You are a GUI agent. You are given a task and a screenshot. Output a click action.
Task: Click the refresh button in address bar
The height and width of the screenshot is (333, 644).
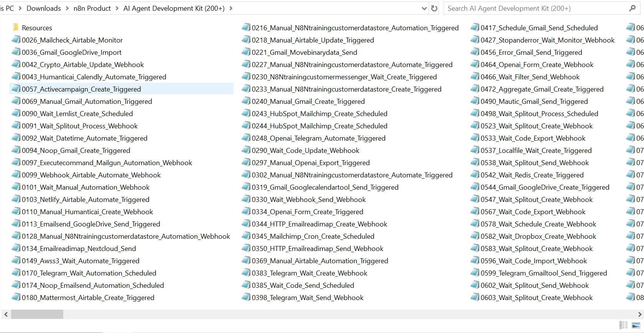click(x=434, y=8)
